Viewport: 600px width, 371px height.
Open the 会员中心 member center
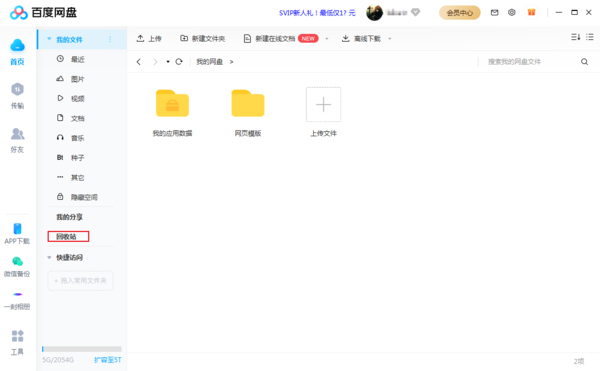[x=460, y=13]
